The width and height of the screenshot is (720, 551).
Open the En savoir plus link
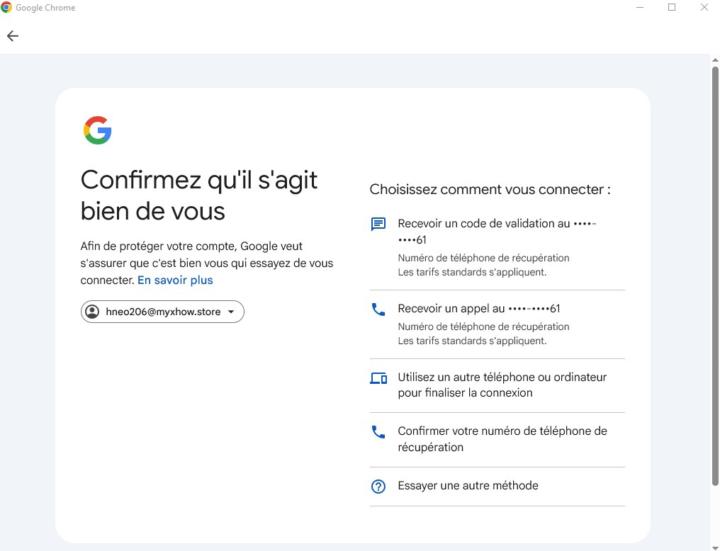[175, 280]
